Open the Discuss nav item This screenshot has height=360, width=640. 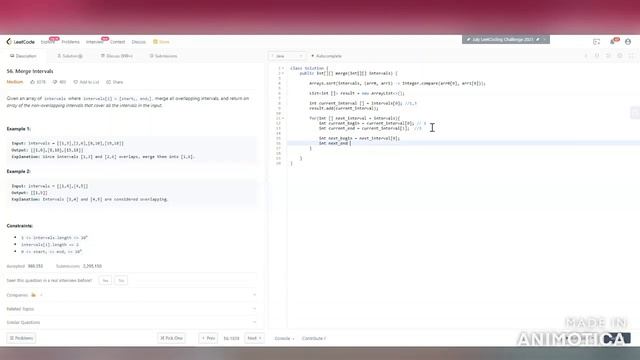(x=138, y=42)
